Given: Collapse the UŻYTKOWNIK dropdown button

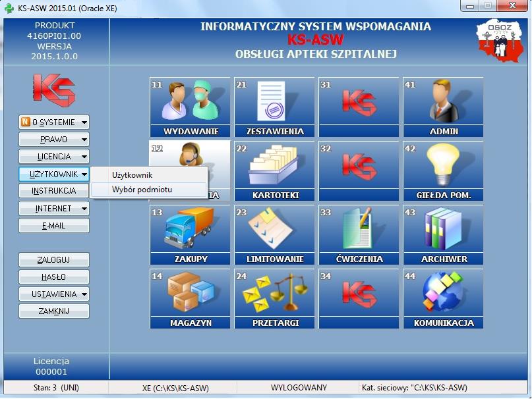Looking at the screenshot, I should click(x=54, y=174).
